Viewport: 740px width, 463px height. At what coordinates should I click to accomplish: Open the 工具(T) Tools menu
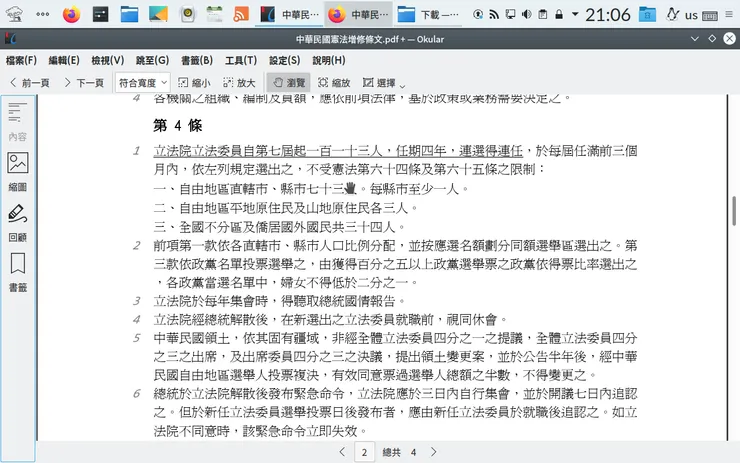241,60
